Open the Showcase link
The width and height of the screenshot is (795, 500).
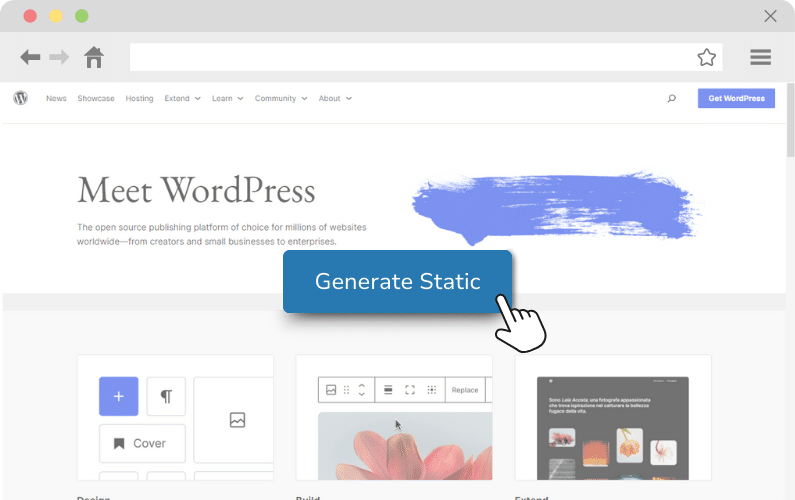point(96,98)
